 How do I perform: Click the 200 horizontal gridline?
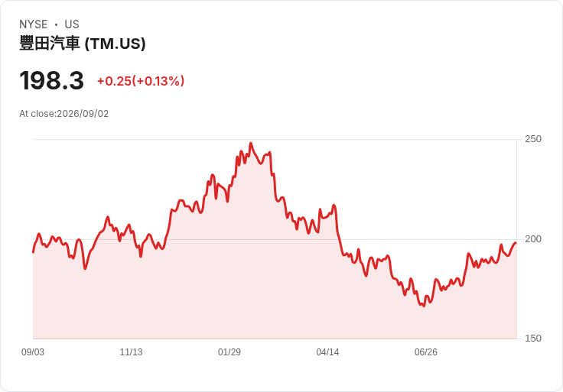[275, 239]
